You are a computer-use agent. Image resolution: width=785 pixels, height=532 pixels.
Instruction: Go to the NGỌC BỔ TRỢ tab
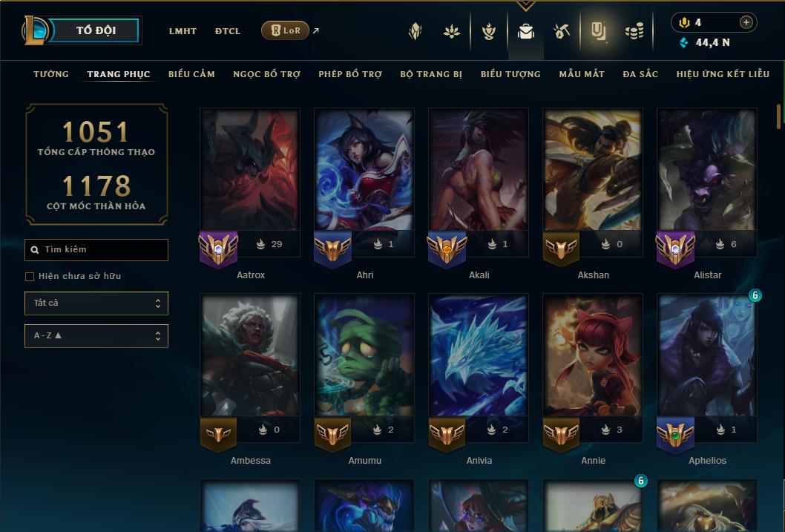267,74
